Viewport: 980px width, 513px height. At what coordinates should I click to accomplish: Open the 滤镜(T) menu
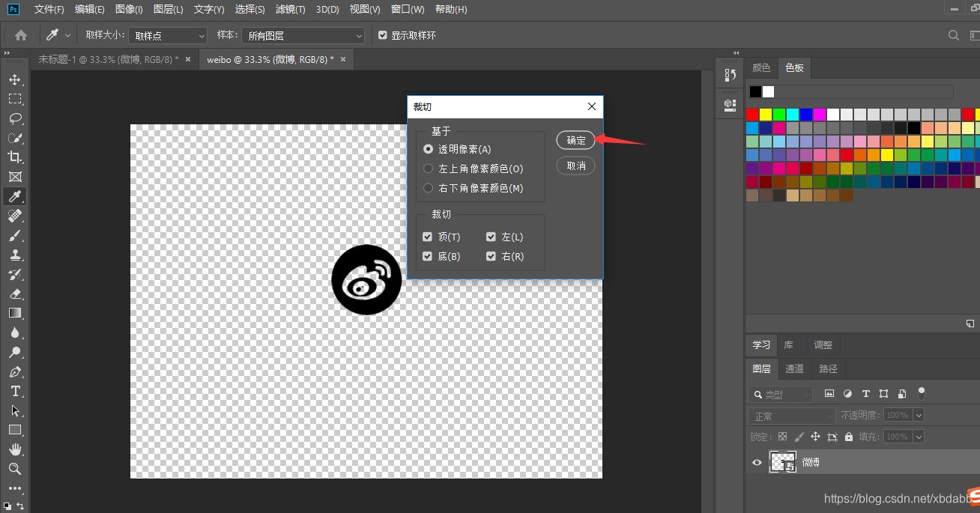pos(291,10)
